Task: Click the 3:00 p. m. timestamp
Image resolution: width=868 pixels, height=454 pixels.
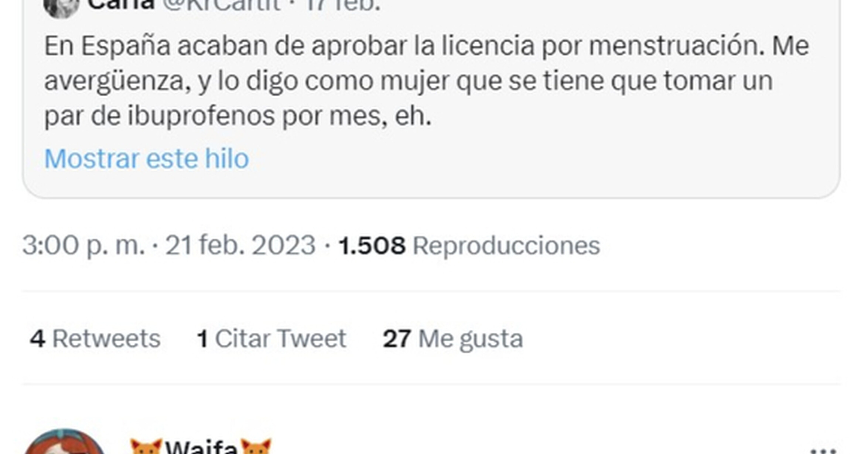Action: 83,245
